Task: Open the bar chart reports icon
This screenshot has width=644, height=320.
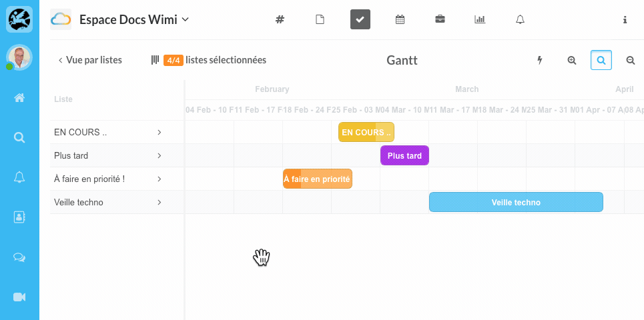Action: pyautogui.click(x=480, y=19)
